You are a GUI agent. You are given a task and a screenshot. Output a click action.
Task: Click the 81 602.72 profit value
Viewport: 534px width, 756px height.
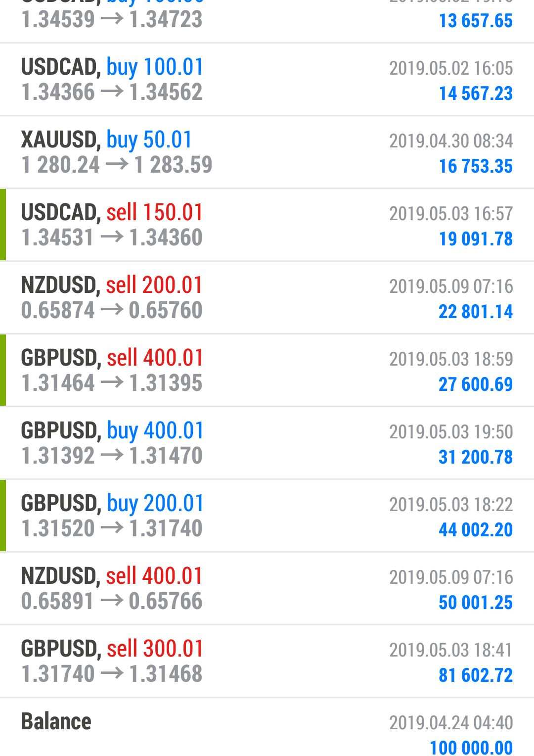point(476,675)
